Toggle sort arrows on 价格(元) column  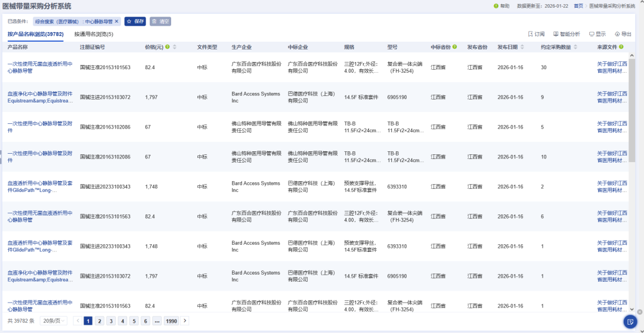click(x=174, y=47)
